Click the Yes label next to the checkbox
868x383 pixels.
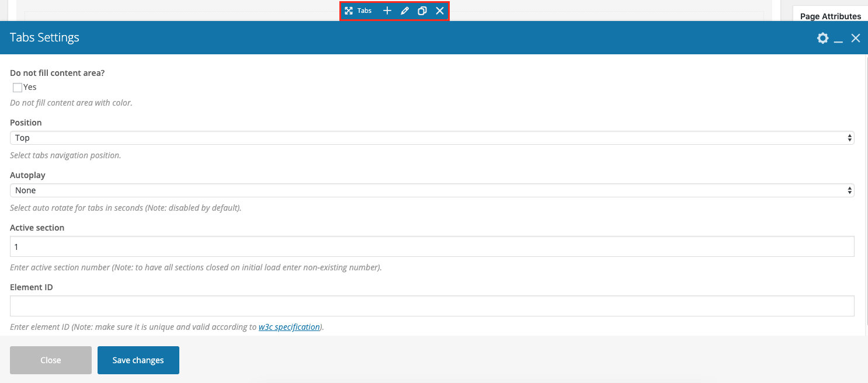pyautogui.click(x=30, y=87)
